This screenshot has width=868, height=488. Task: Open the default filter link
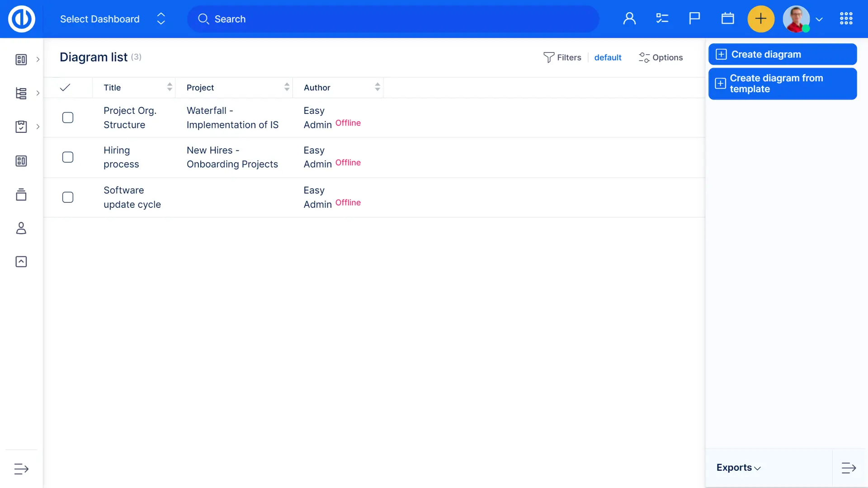click(x=607, y=57)
